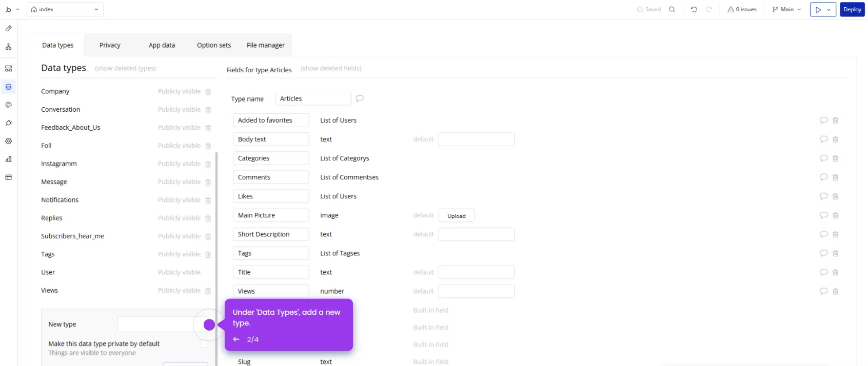Switch to the Privacy tab
The width and height of the screenshot is (868, 366).
[x=110, y=45]
